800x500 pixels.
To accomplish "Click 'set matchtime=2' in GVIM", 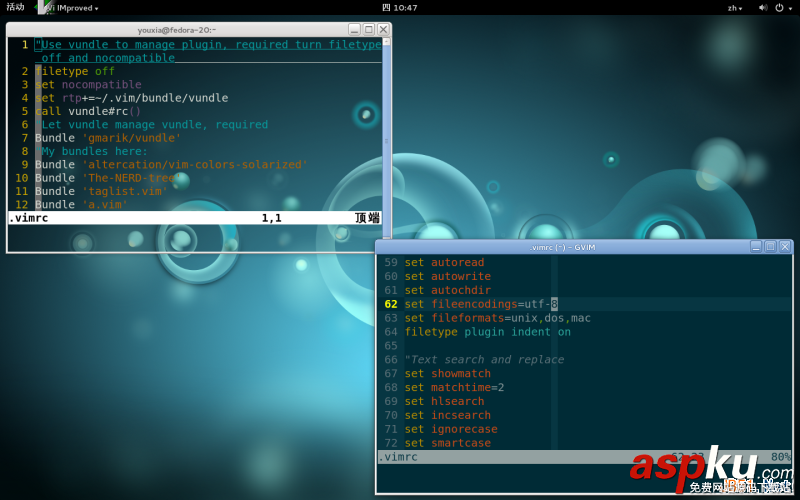I will click(455, 387).
